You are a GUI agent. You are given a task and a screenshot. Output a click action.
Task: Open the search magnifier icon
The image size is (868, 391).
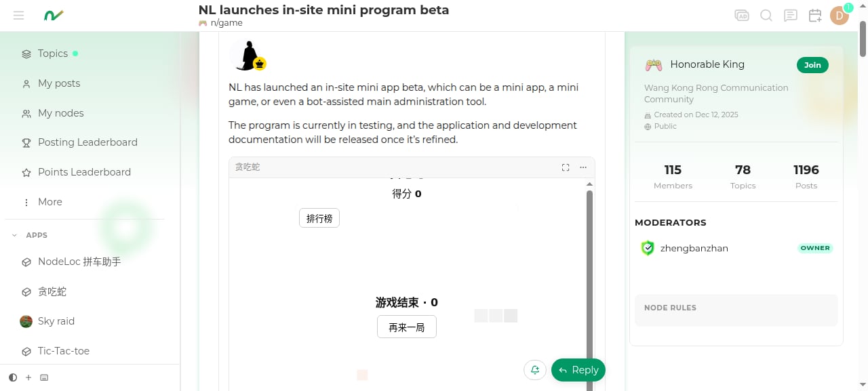[766, 16]
